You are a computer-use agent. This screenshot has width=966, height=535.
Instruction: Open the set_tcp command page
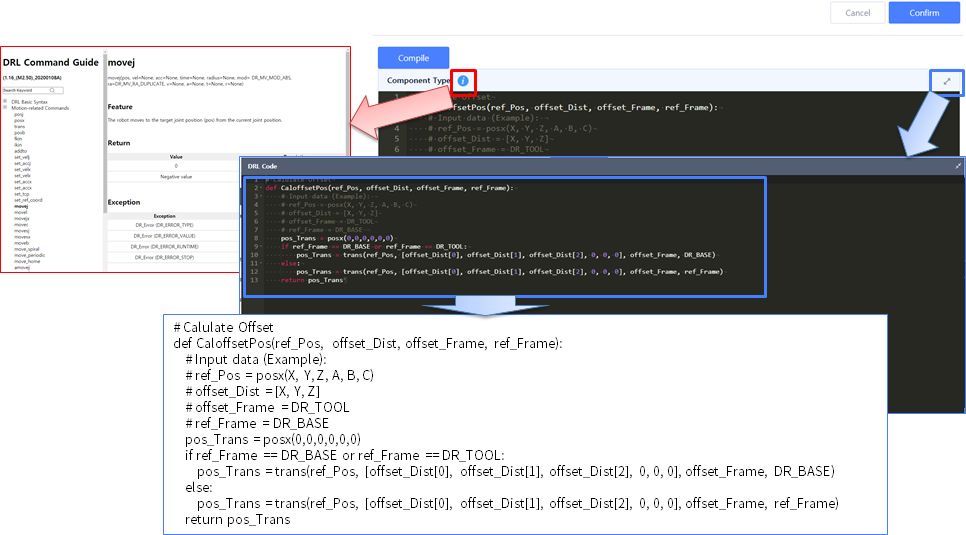point(22,193)
